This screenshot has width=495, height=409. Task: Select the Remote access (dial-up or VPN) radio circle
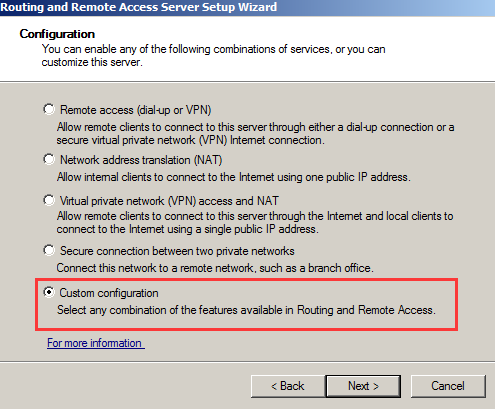(x=49, y=109)
